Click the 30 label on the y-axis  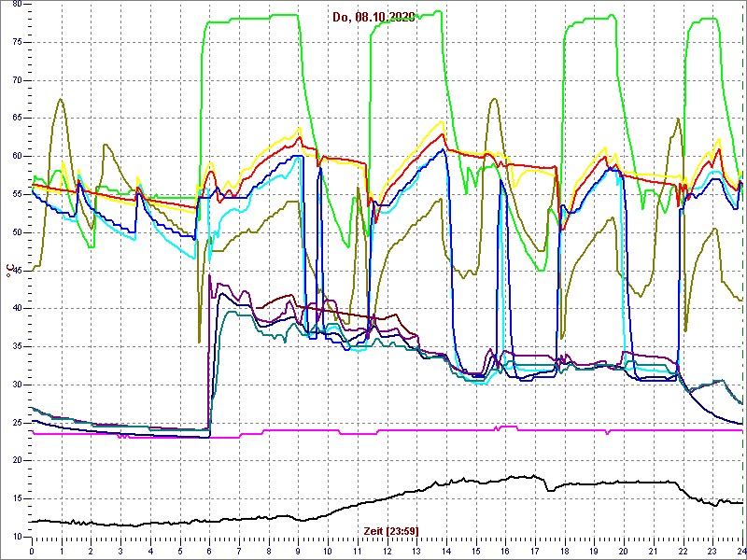click(x=16, y=385)
